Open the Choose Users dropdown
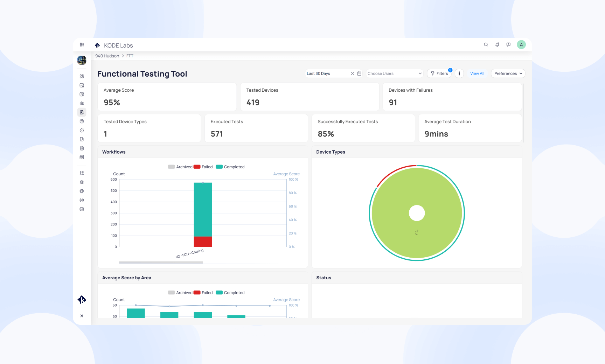This screenshot has height=364, width=605. (394, 73)
